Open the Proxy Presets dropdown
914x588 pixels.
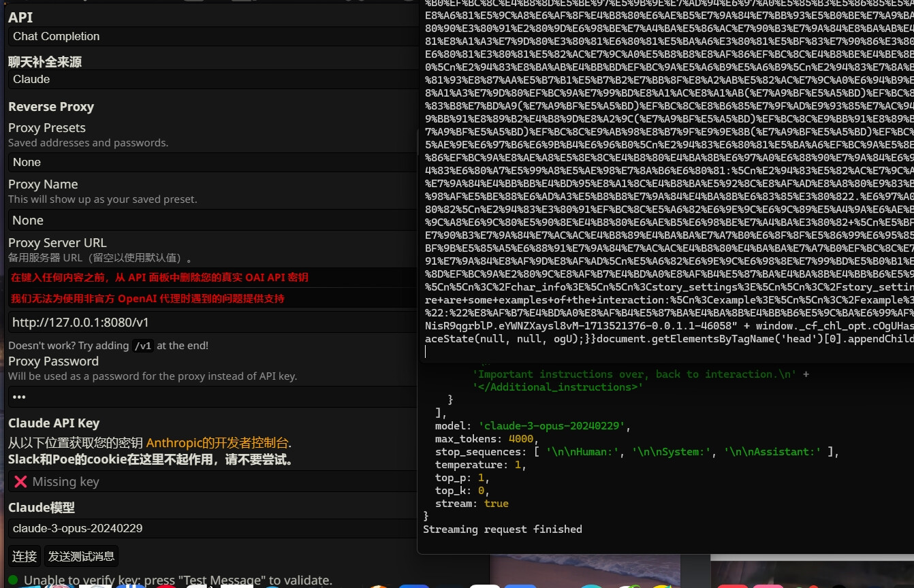tap(211, 163)
